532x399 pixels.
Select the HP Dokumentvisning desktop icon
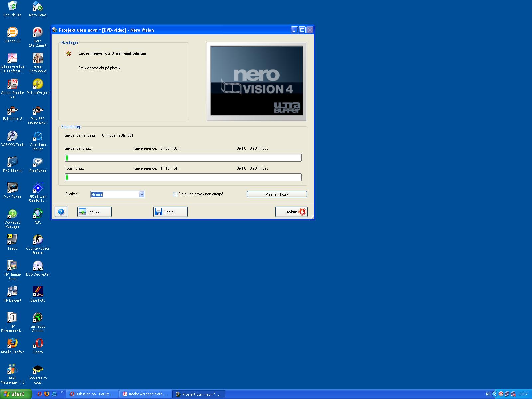pos(12,322)
